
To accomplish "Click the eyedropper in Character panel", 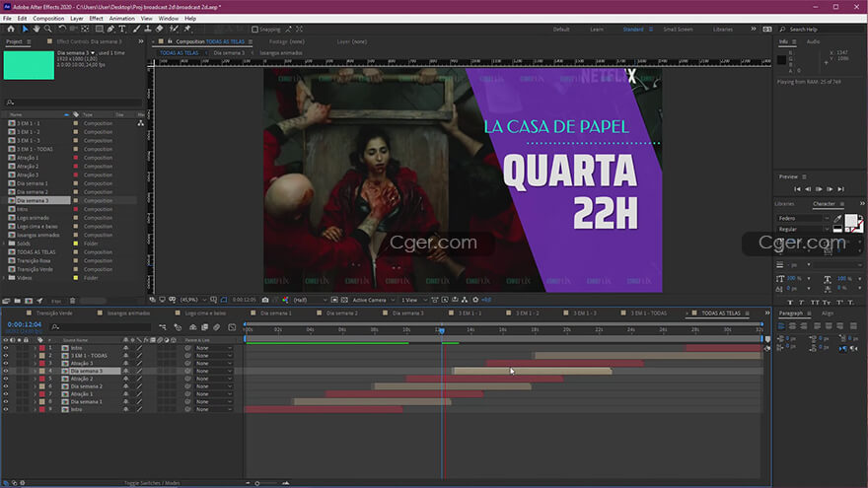I will tap(837, 219).
